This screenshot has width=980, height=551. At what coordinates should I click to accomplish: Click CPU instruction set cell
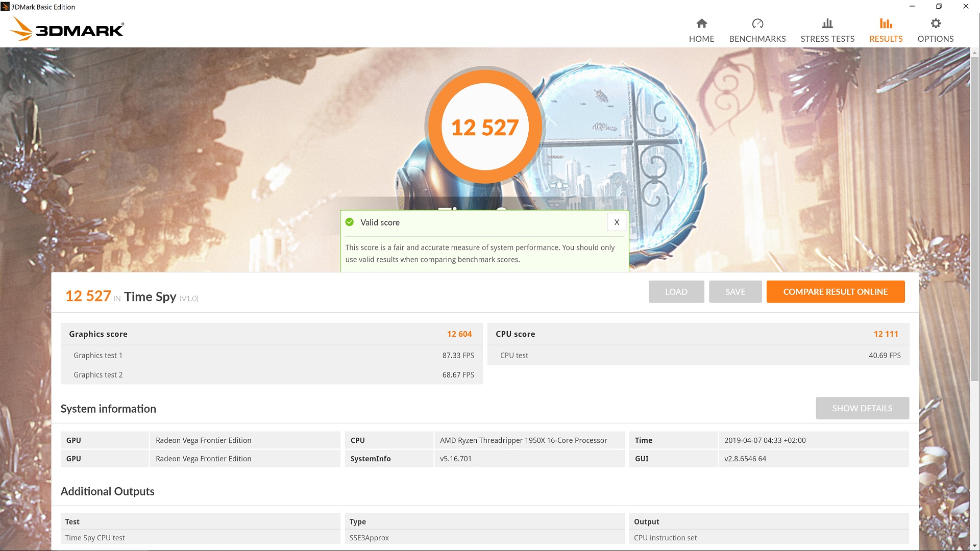pos(769,538)
